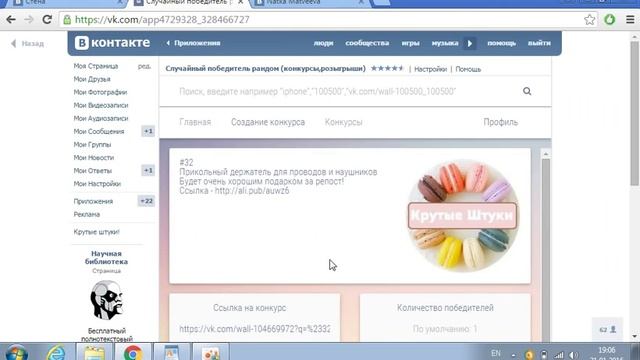This screenshot has width=640, height=360.
Task: Click the Ссылка на конкурс URL field
Action: point(255,329)
